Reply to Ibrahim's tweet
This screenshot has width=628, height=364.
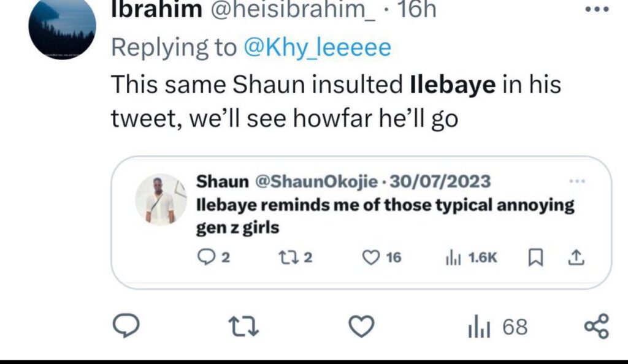(126, 325)
